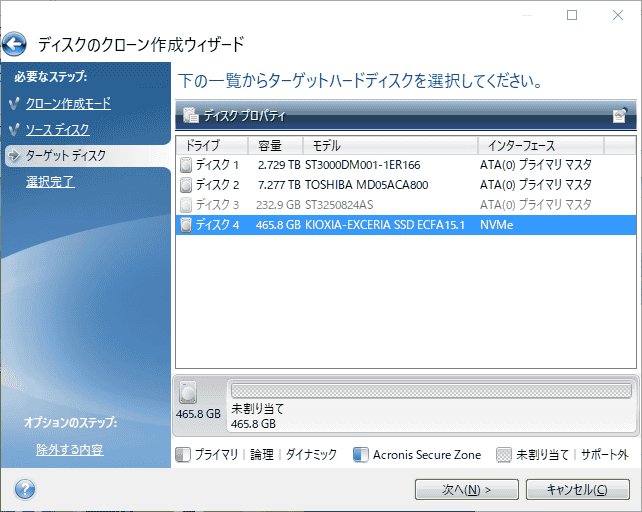Click the 次へ(N) button
This screenshot has width=642, height=512.
tap(467, 489)
